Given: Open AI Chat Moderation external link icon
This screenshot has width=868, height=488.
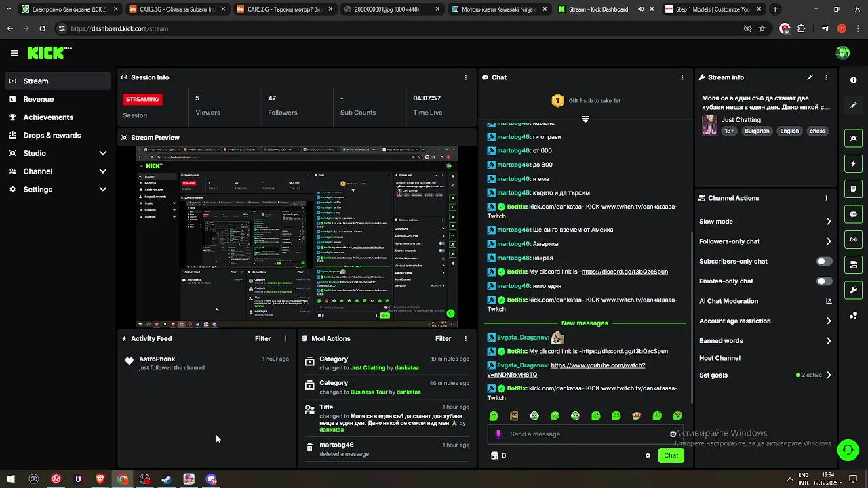Looking at the screenshot, I should click(829, 301).
